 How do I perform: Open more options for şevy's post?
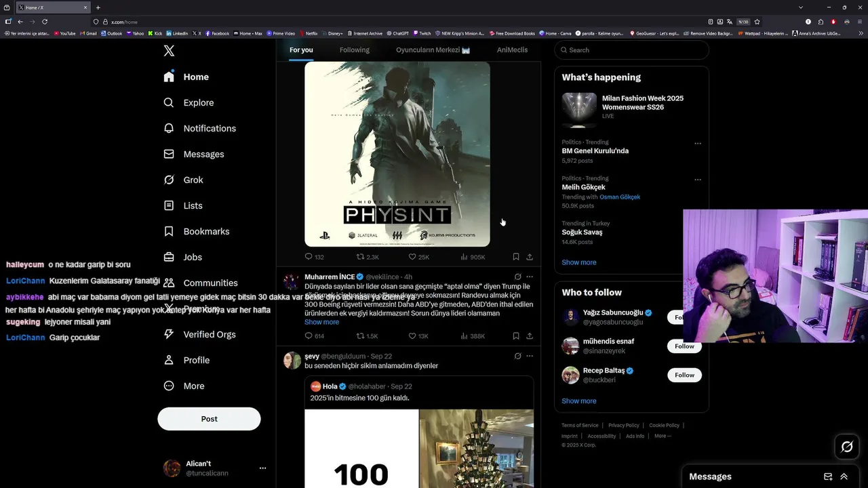(x=530, y=356)
